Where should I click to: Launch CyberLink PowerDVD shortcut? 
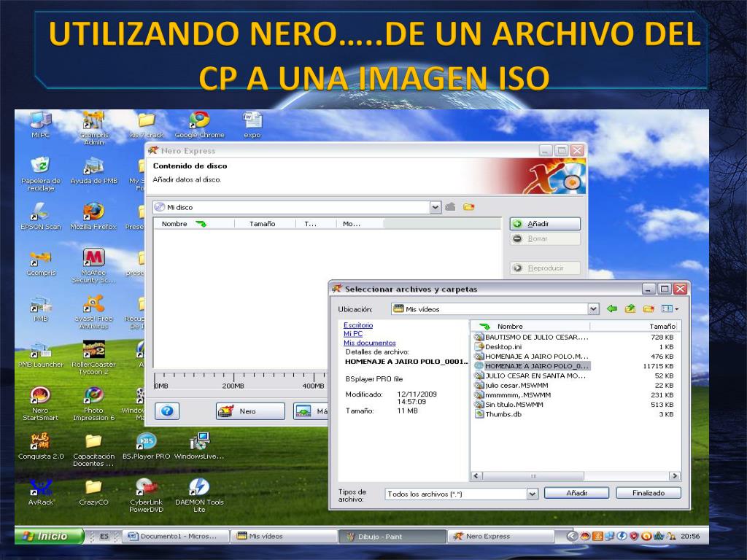(x=146, y=496)
